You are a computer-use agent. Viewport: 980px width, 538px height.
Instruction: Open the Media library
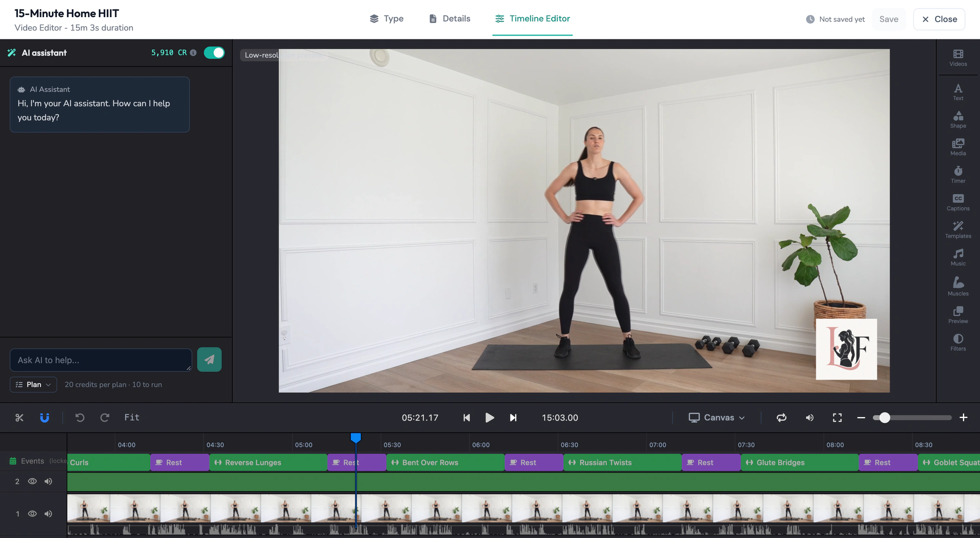pos(958,147)
